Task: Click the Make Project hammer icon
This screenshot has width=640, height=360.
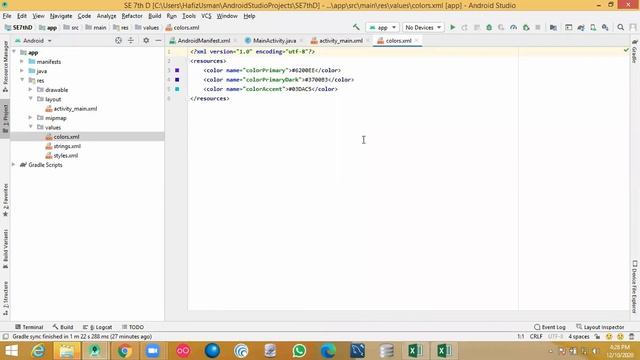Action: [356, 27]
